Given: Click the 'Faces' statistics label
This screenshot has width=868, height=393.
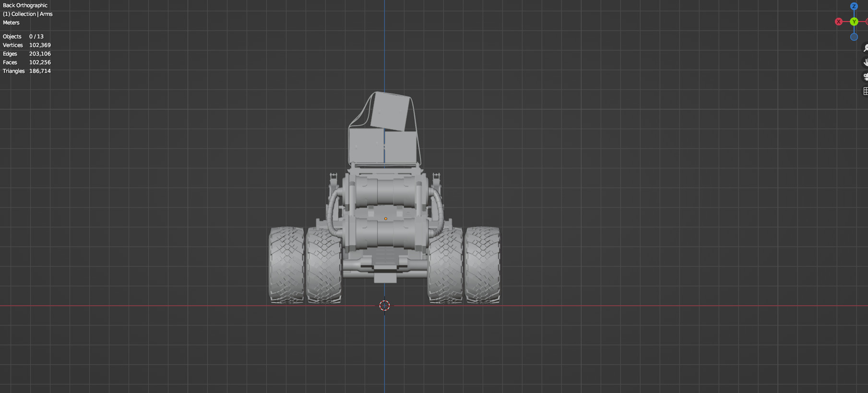Looking at the screenshot, I should 10,62.
